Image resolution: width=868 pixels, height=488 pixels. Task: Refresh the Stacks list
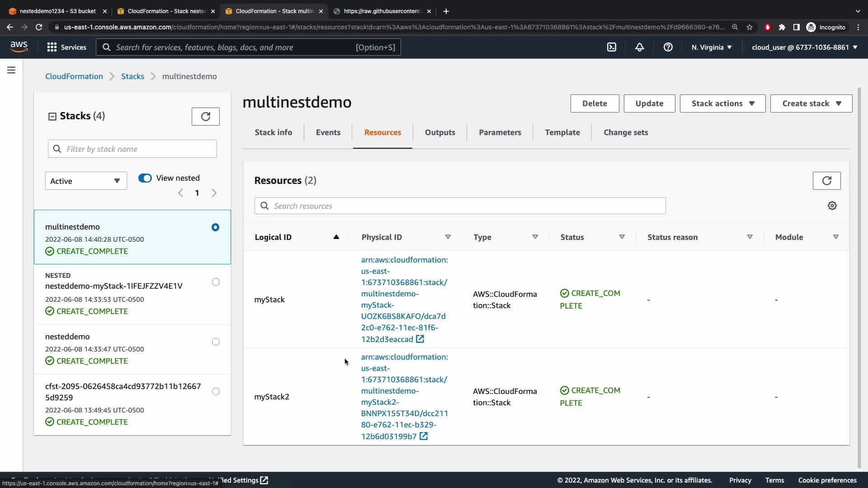[205, 117]
